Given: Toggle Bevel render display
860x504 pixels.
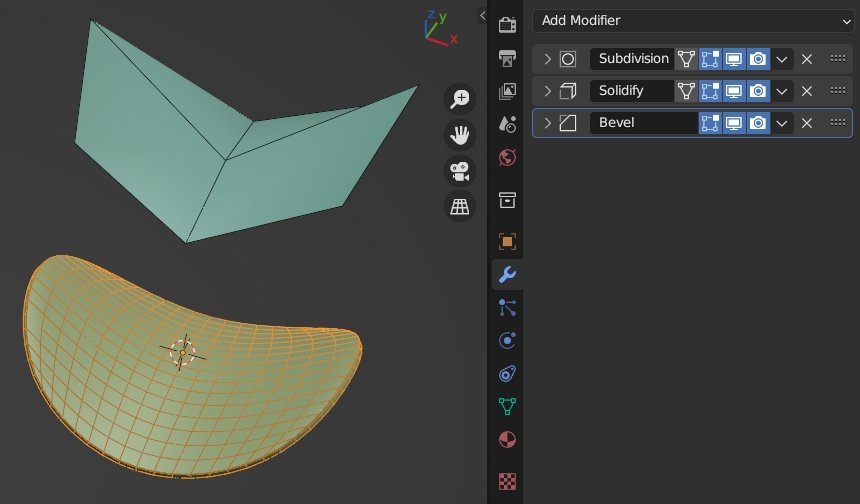Looking at the screenshot, I should pyautogui.click(x=758, y=123).
